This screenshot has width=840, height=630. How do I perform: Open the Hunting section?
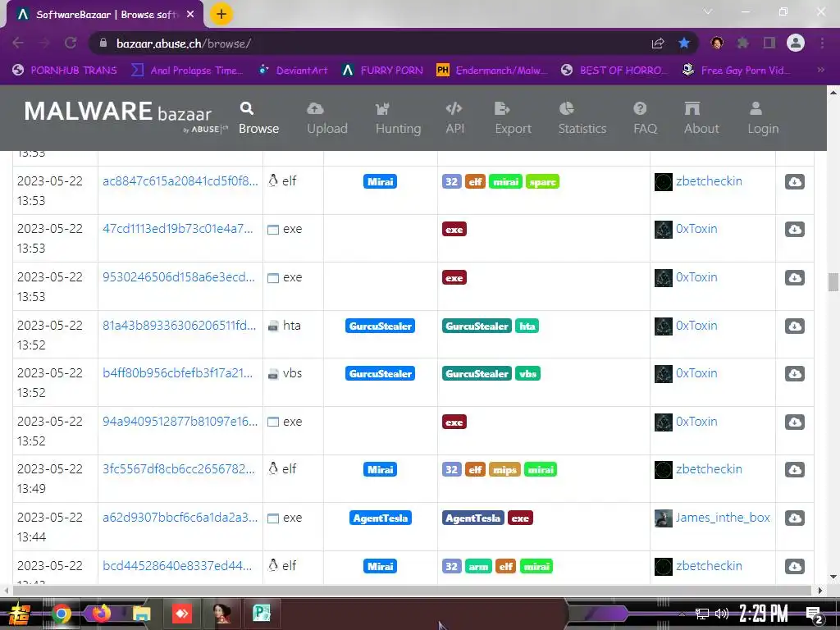click(398, 118)
